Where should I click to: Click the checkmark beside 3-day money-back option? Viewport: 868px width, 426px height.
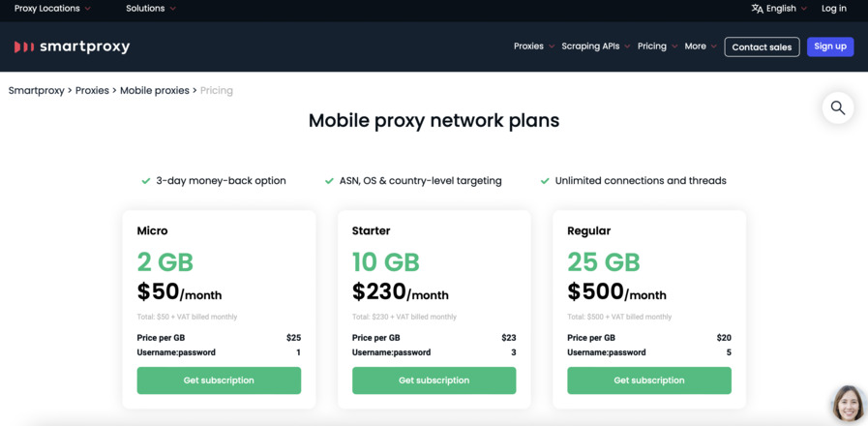[x=146, y=181]
